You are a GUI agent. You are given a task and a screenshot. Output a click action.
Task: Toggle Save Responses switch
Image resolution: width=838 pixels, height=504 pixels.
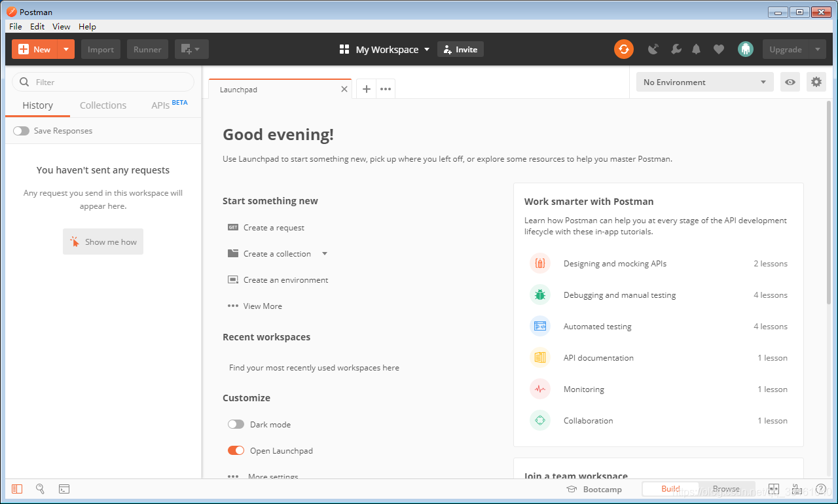point(21,131)
